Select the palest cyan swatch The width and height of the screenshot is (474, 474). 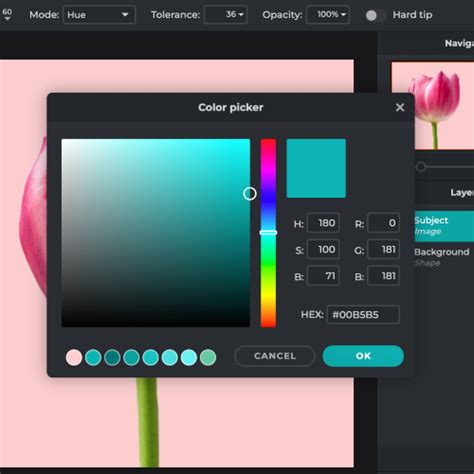coord(189,357)
